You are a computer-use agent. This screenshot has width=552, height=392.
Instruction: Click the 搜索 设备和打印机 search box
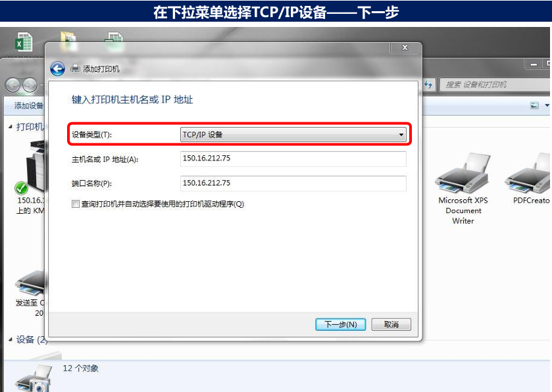click(x=495, y=84)
